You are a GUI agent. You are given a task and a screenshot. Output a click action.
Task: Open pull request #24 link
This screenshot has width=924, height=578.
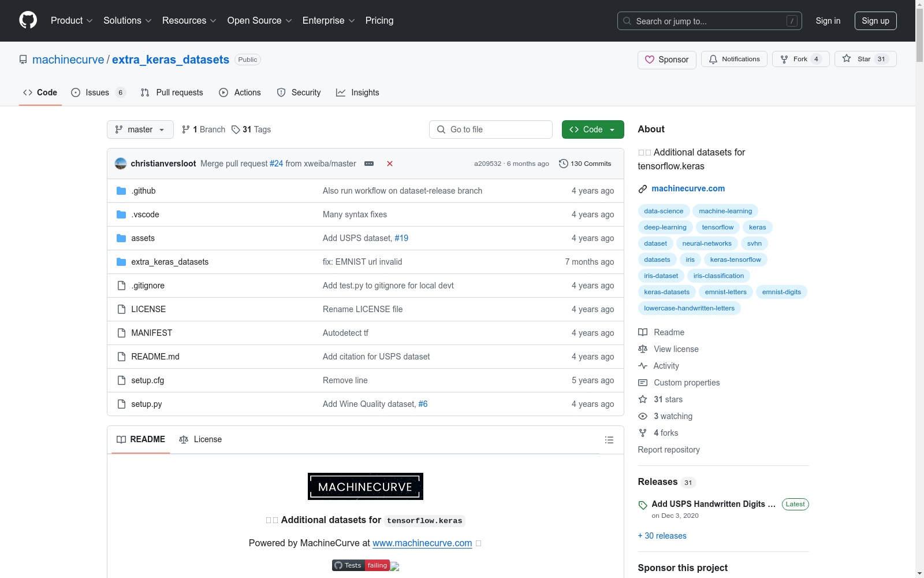[x=276, y=164]
